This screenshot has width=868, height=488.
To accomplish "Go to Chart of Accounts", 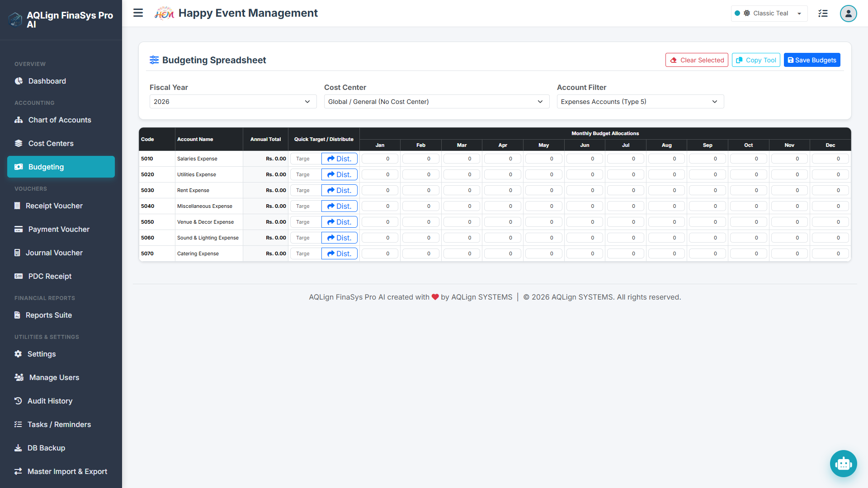I will pyautogui.click(x=61, y=120).
